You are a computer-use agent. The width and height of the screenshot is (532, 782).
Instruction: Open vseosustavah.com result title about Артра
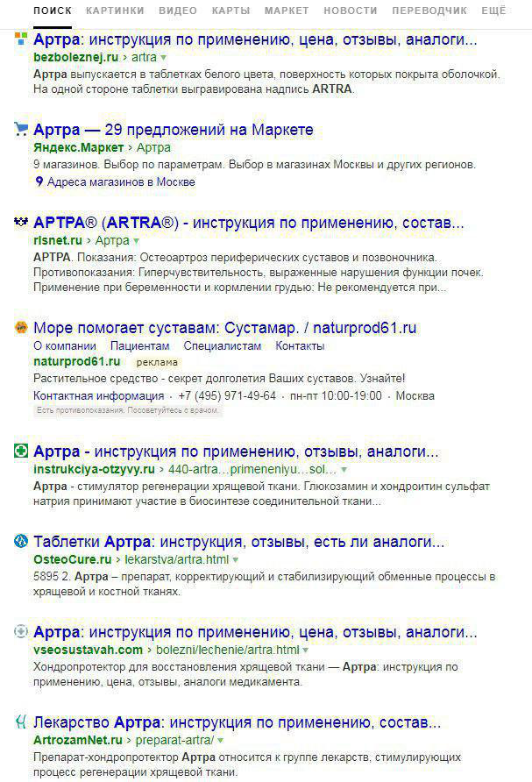coord(255,632)
